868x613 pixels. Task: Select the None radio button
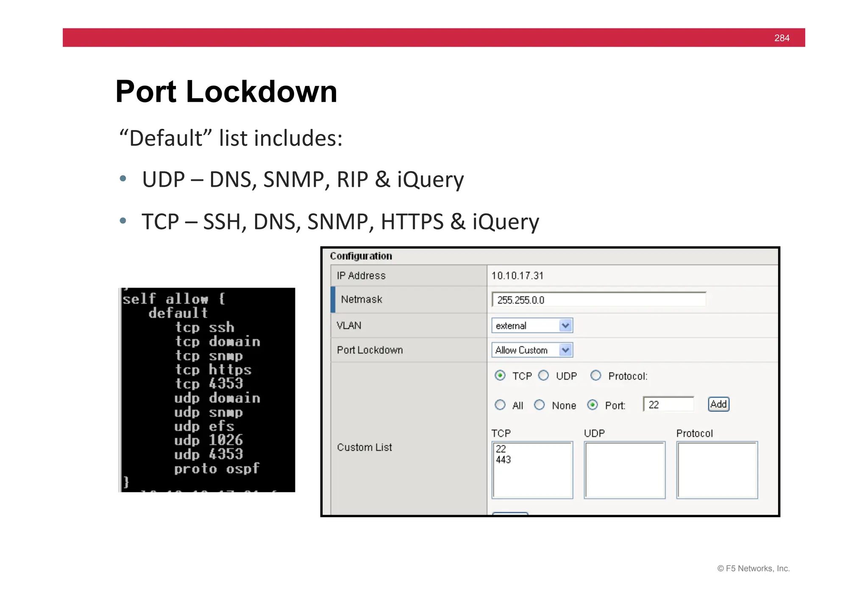[x=539, y=405]
